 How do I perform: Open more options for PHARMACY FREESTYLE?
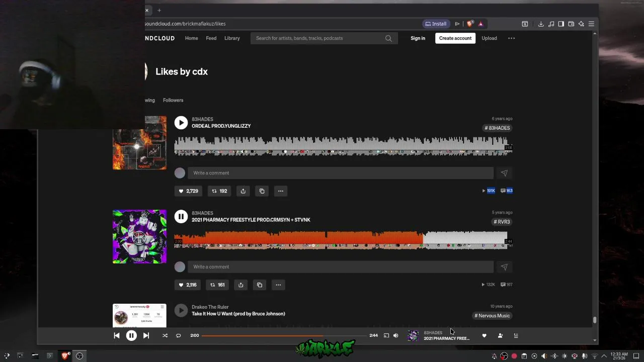[x=278, y=285]
